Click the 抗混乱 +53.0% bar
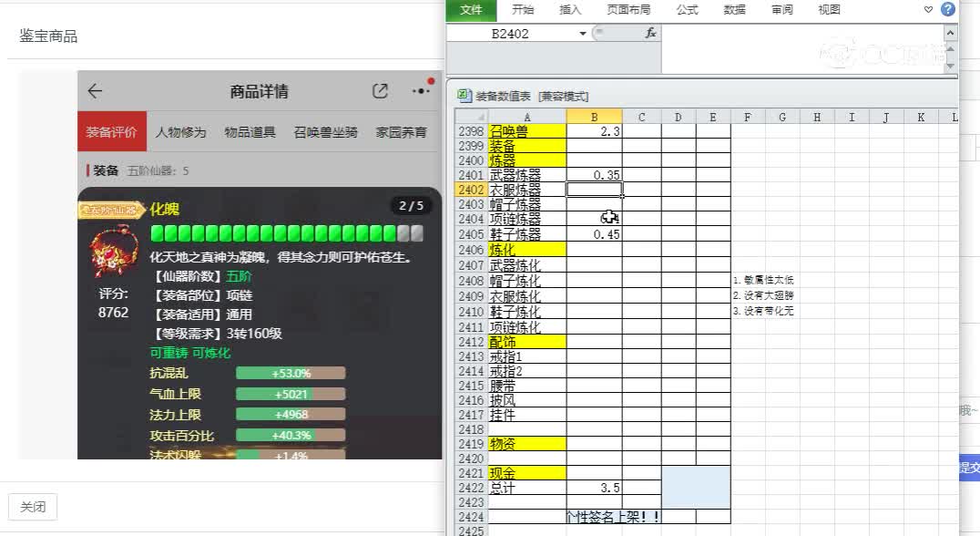 click(x=291, y=374)
